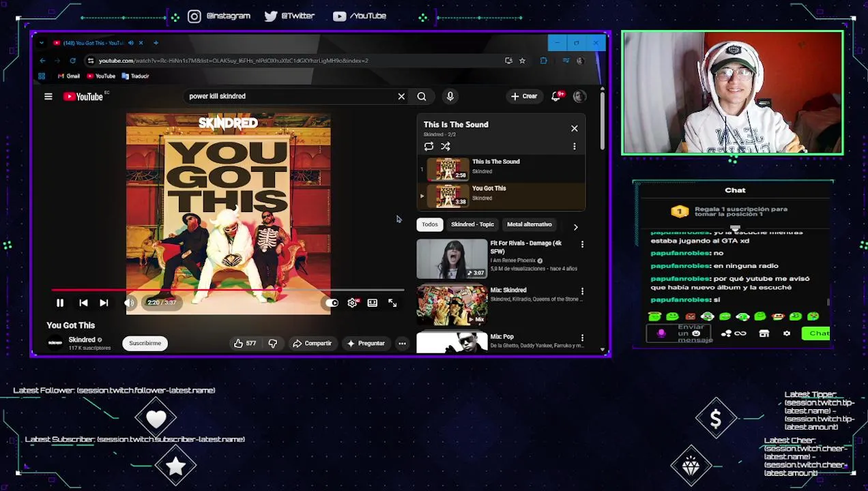
Task: Open the YouTube account avatar menu
Action: click(579, 96)
